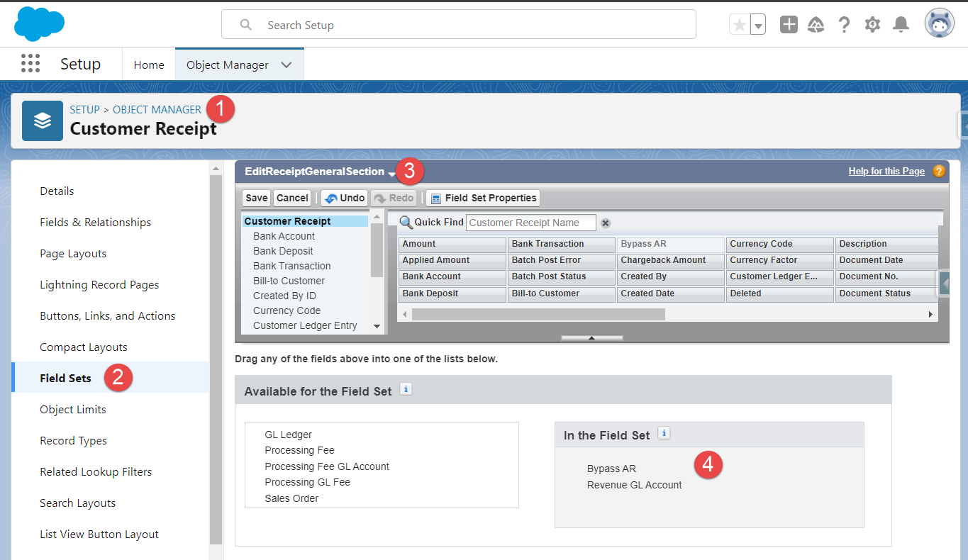The image size is (968, 560).
Task: Click the palette horizontal scrollbar left arrow
Action: (404, 314)
